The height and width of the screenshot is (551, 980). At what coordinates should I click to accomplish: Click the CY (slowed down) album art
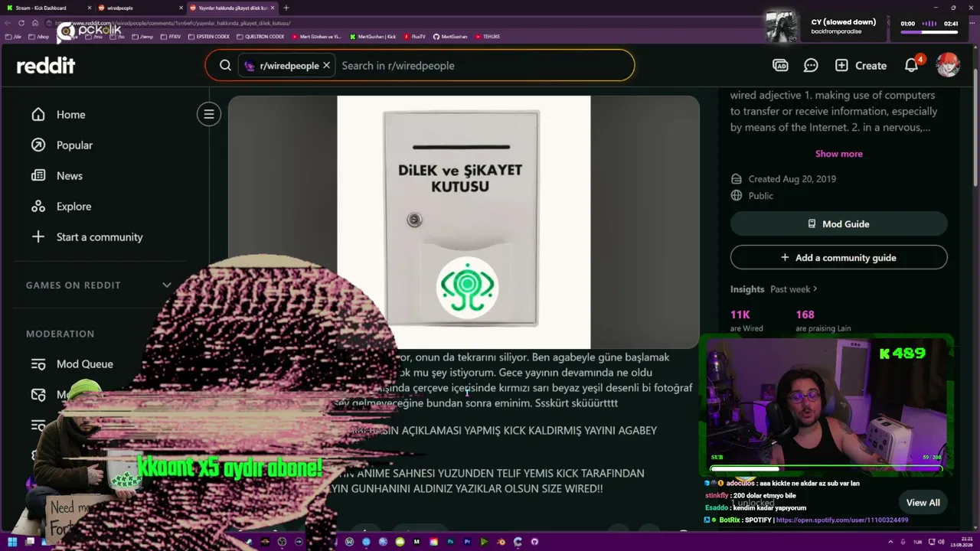[782, 27]
